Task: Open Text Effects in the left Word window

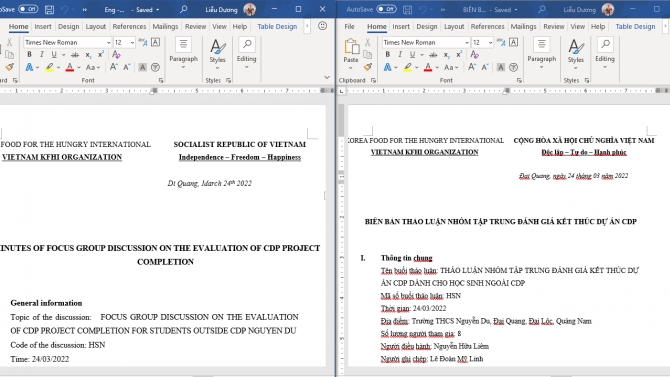Action: [29, 67]
